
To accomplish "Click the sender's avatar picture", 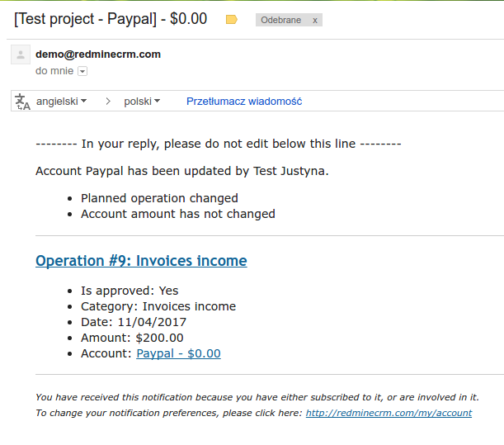I will [x=21, y=55].
